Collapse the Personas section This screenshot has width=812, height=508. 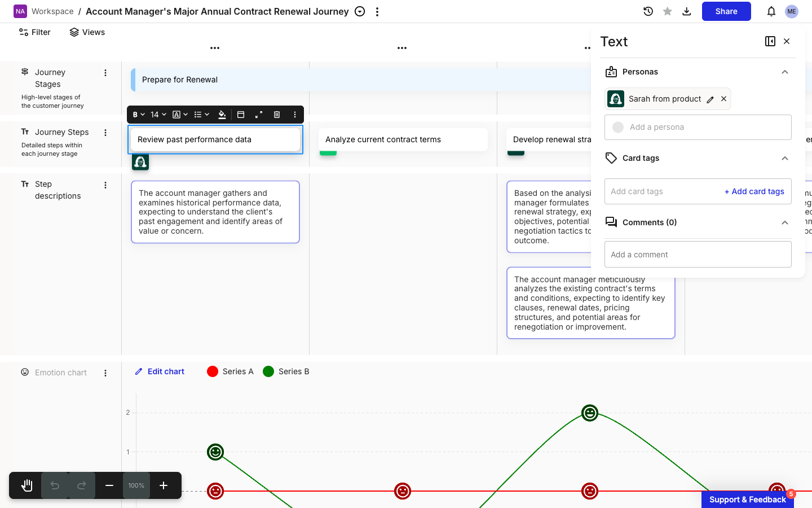point(785,72)
